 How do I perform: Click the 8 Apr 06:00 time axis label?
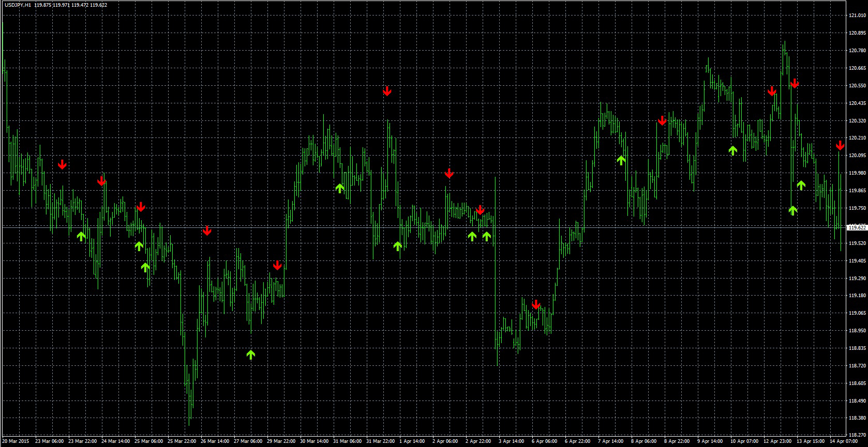(644, 441)
